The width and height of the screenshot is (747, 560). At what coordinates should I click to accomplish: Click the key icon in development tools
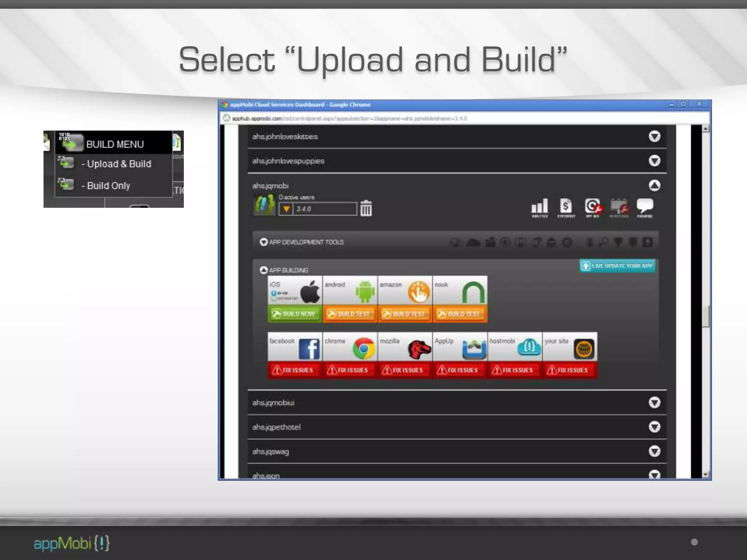pyautogui.click(x=604, y=242)
